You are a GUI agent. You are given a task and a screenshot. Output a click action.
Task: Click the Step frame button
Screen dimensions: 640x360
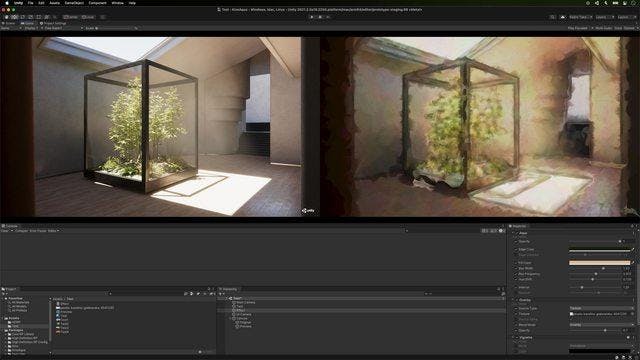328,17
